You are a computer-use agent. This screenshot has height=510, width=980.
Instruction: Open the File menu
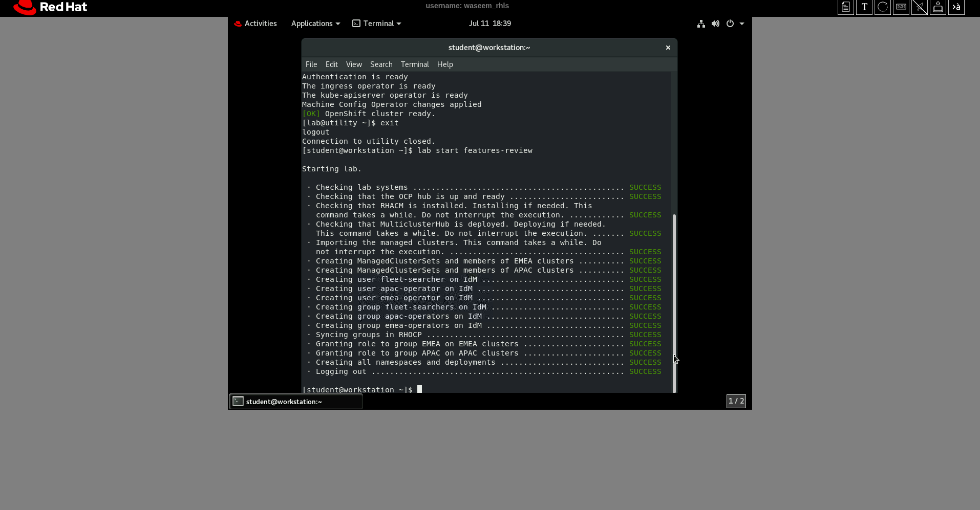[x=311, y=64]
